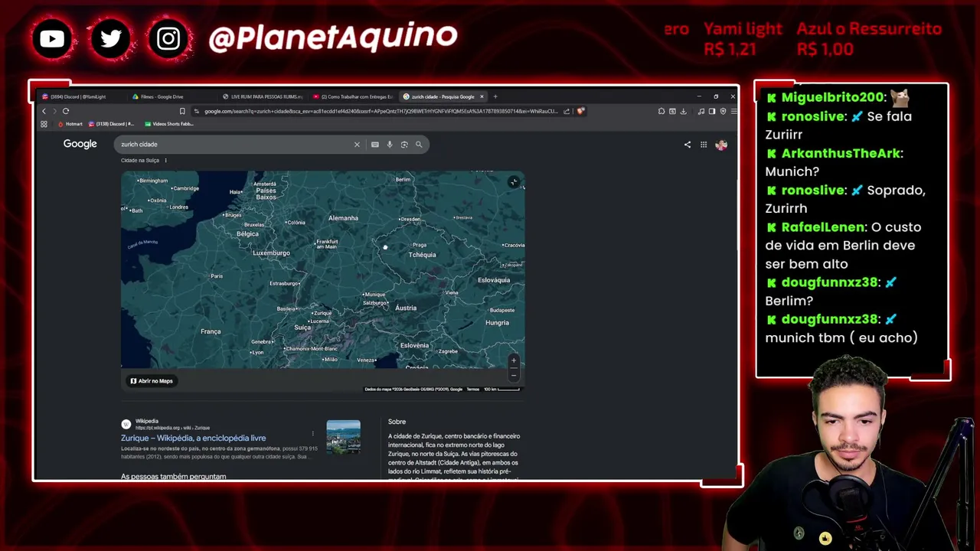Open the on-screen keyboard input tool
Viewport: 980px width, 551px height.
374,144
